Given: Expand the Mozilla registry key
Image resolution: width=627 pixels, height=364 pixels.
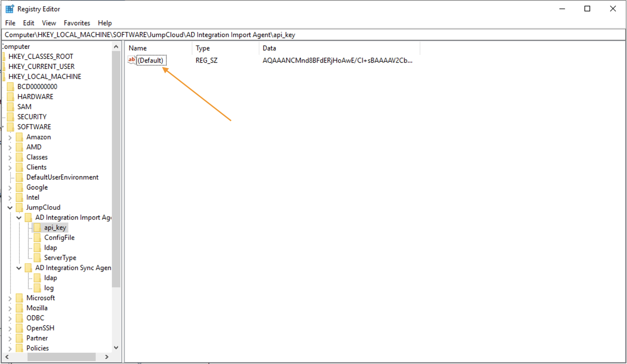Looking at the screenshot, I should coord(10,308).
